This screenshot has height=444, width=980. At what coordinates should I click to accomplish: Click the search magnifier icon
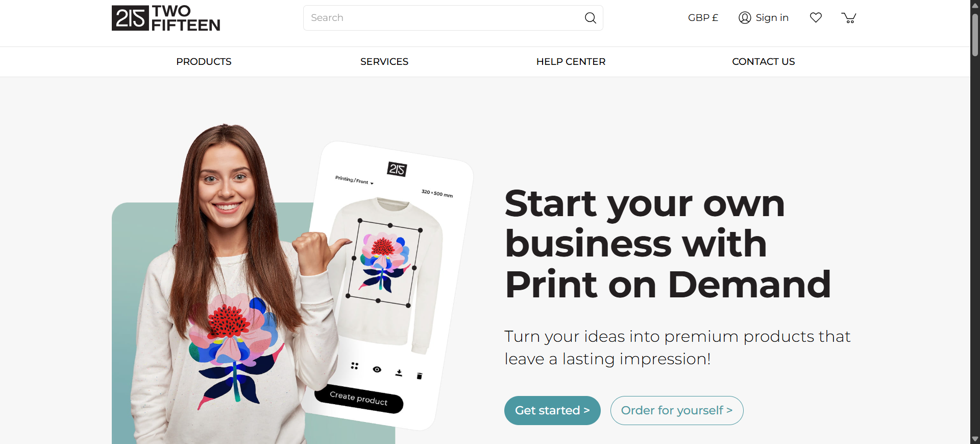click(590, 18)
